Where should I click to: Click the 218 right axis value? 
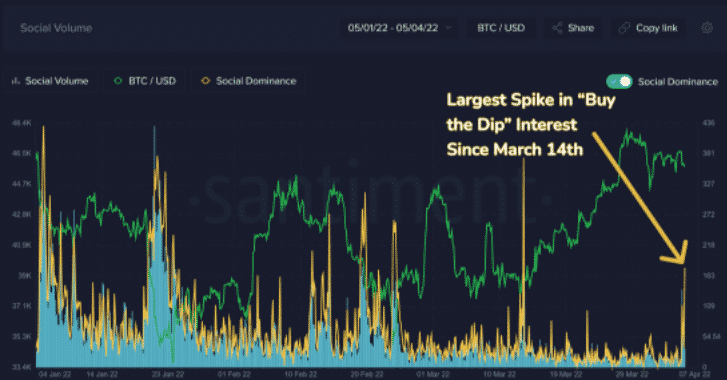tap(708, 245)
